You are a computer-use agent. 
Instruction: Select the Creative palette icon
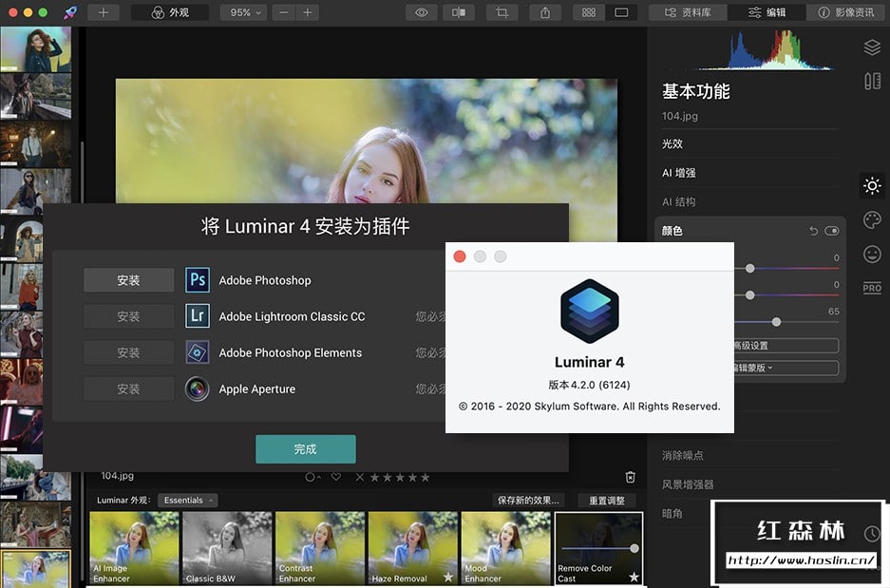pos(872,219)
